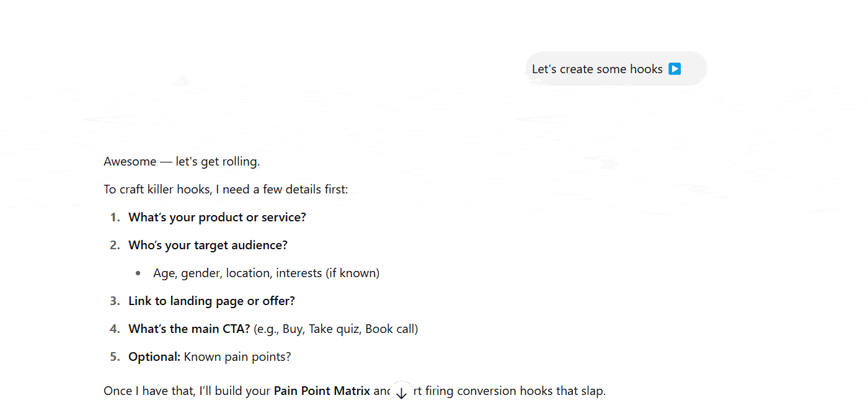Click the blue play emoji in the message
The width and height of the screenshot is (868, 403).
(x=675, y=69)
